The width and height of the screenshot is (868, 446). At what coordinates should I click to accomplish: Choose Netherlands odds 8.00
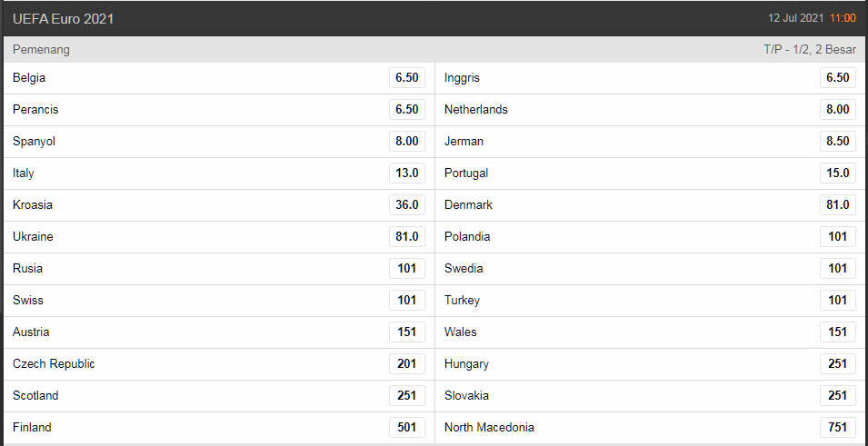coord(837,110)
